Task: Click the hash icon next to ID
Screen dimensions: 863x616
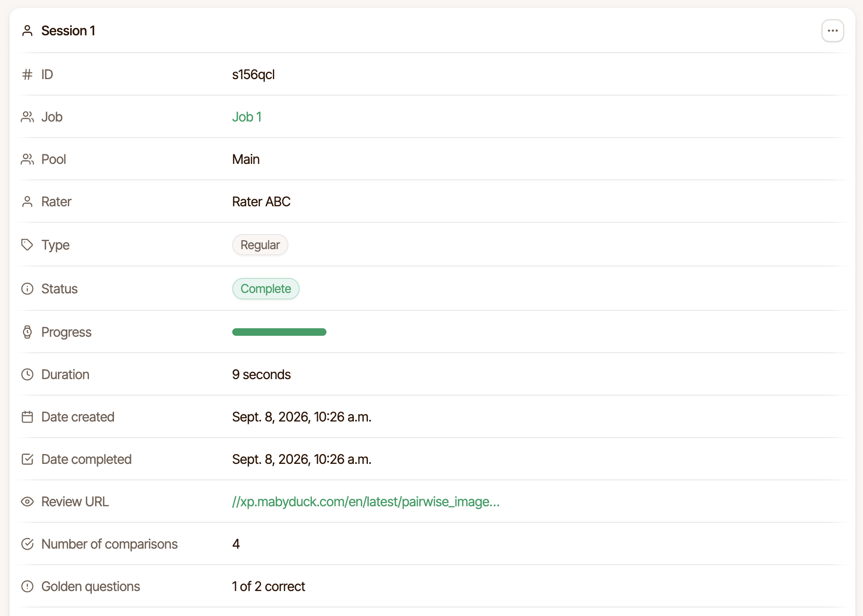Action: tap(27, 74)
